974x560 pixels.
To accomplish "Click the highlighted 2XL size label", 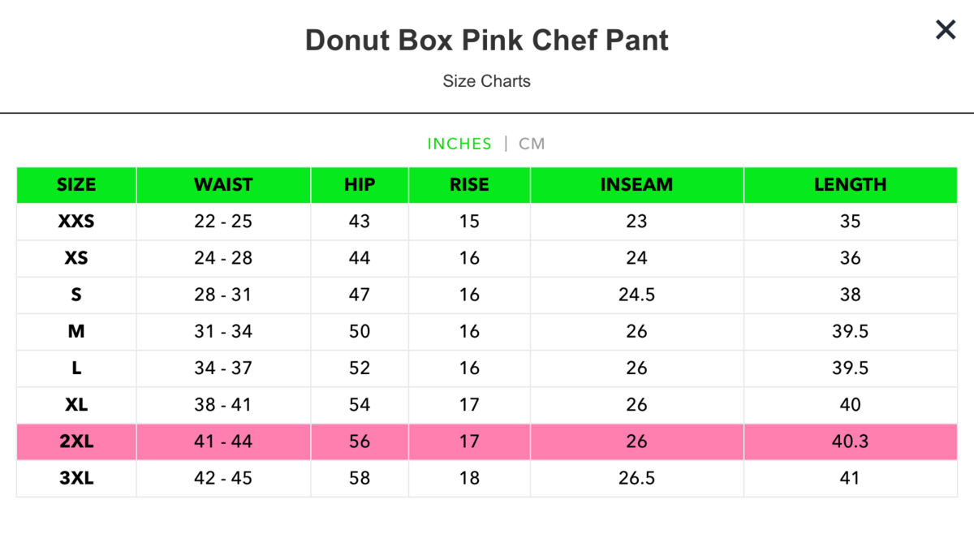I will click(x=76, y=442).
